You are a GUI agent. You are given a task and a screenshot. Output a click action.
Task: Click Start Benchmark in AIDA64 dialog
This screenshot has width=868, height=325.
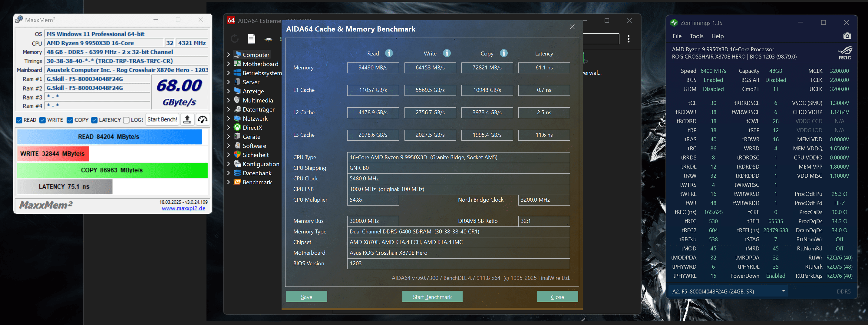[432, 297]
